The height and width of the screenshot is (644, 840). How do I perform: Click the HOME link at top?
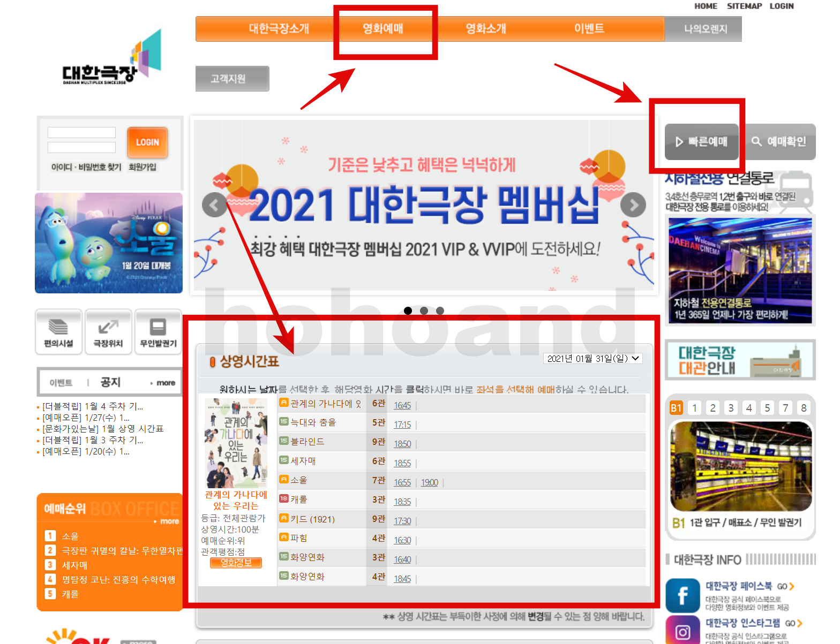706,6
